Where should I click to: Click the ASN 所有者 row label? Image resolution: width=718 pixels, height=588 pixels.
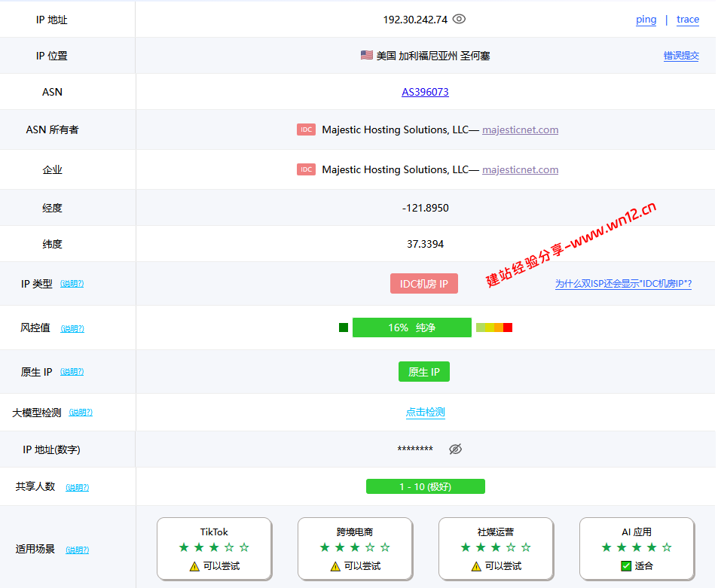[52, 130]
